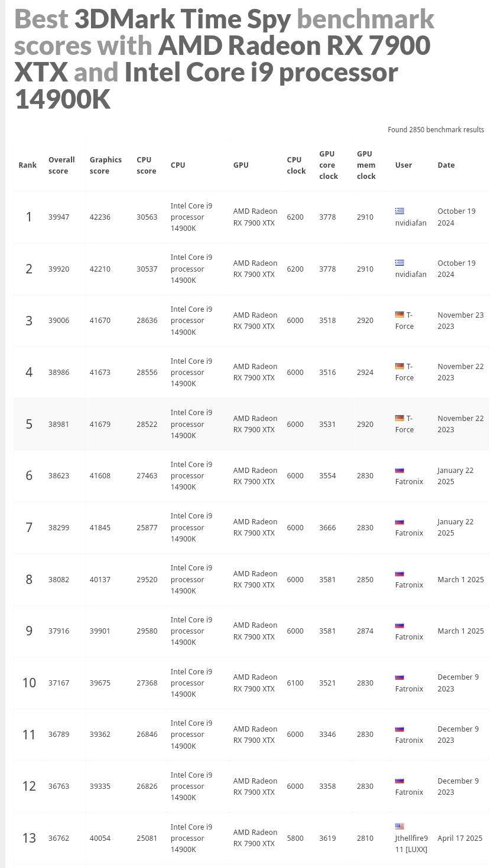Open user nvidiafan in the rank 1 row
Screen dimensions: 497x868
click(411, 223)
